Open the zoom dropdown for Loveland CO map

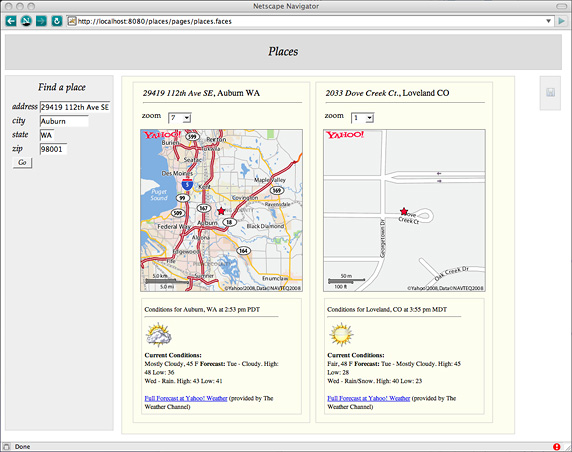362,118
